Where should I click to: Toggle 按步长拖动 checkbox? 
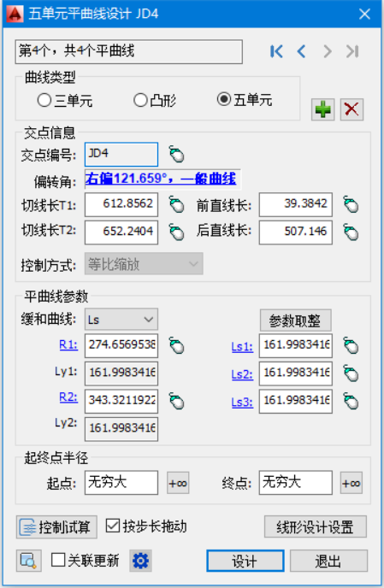pyautogui.click(x=146, y=526)
